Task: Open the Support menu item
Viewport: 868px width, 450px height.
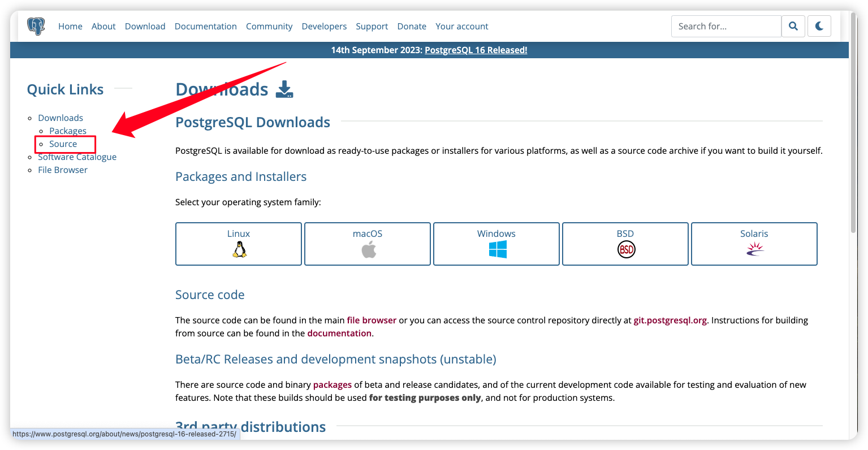Action: 372,26
